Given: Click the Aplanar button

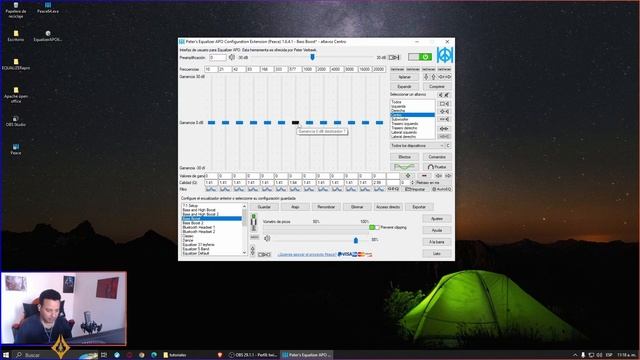Looking at the screenshot, I should pos(404,77).
